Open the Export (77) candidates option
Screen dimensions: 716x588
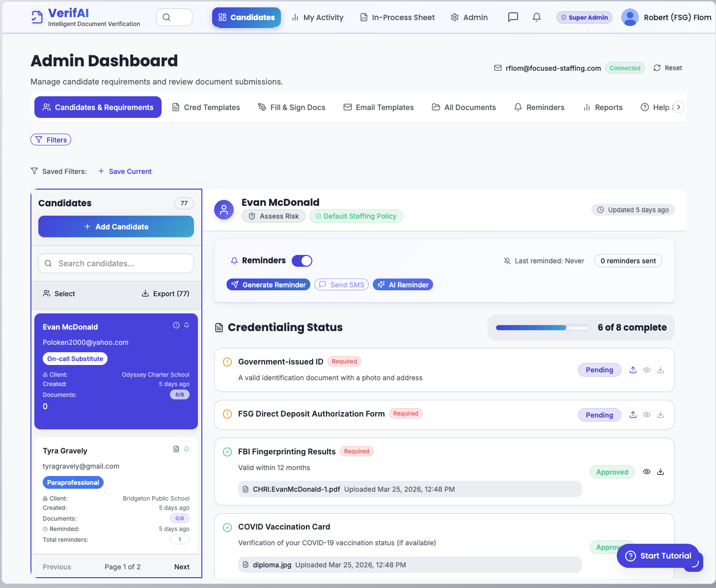click(x=165, y=294)
